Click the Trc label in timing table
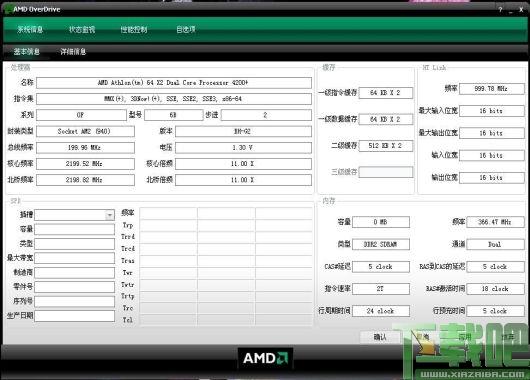Viewport: 530px width, 380px height. click(x=128, y=308)
